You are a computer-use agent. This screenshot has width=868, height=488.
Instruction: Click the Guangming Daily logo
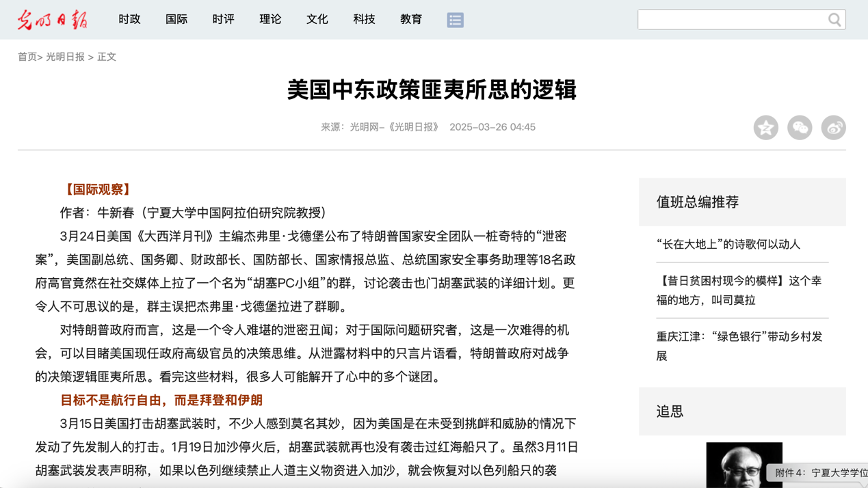pos(52,20)
